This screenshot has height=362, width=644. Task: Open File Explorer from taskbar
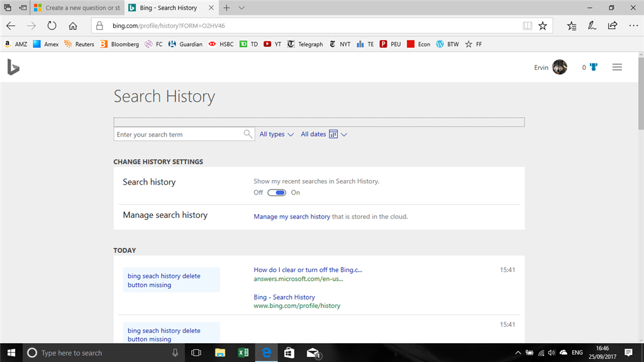[220, 353]
